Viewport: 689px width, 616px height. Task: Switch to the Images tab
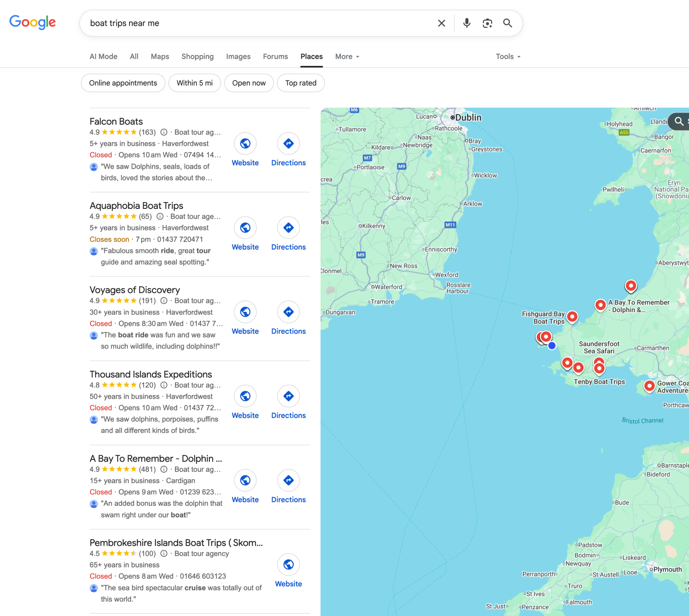[238, 56]
